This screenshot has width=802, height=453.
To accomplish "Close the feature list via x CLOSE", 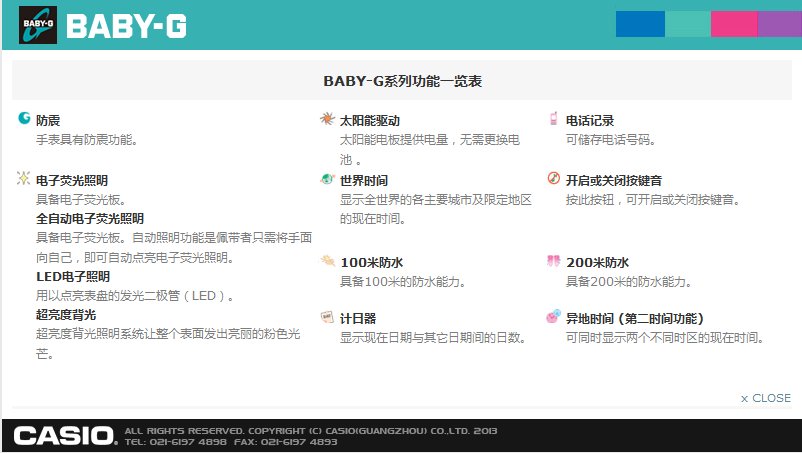I will click(x=766, y=398).
